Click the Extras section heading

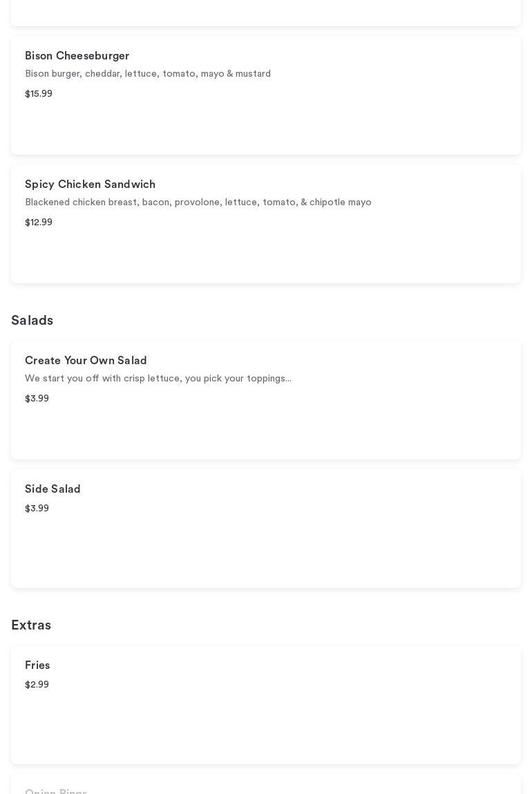[31, 625]
